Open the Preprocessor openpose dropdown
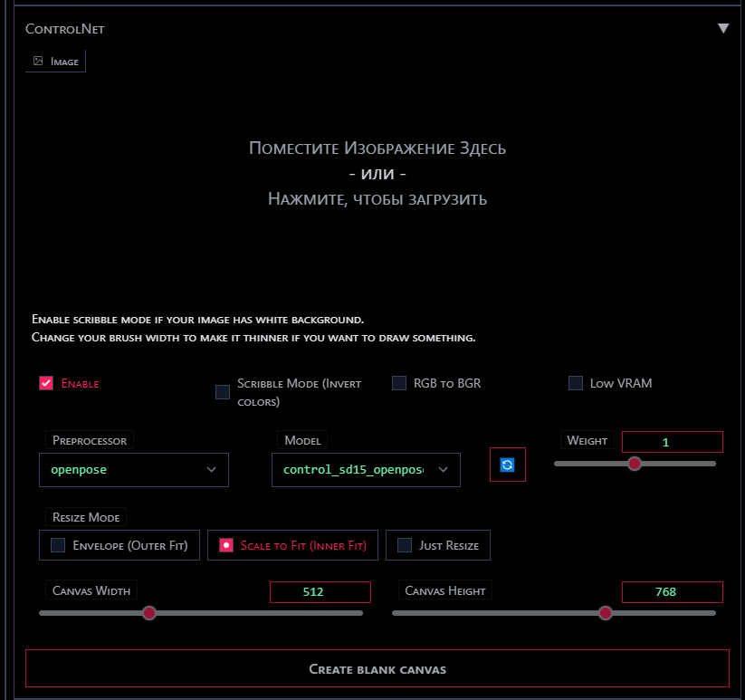 (x=134, y=470)
